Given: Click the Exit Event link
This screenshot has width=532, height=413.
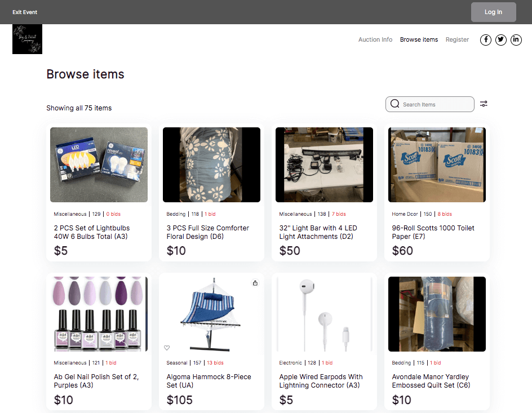Looking at the screenshot, I should 25,12.
